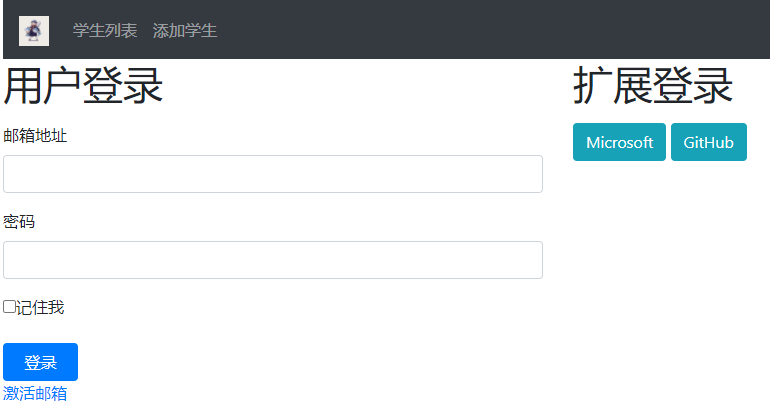770x413 pixels.
Task: Open the 学生列表 page
Action: 105,31
